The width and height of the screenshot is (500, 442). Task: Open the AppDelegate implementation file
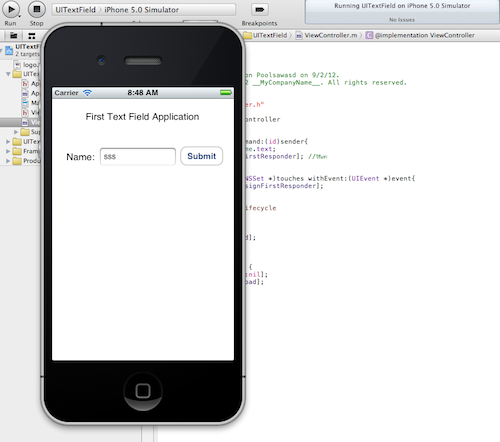click(31, 93)
